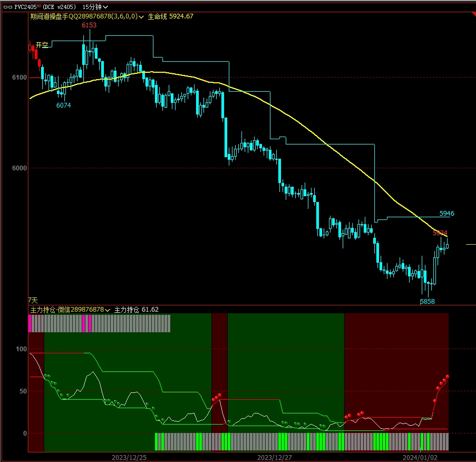
Task: Click the 生命线 5924.67 value label
Action: (x=170, y=16)
